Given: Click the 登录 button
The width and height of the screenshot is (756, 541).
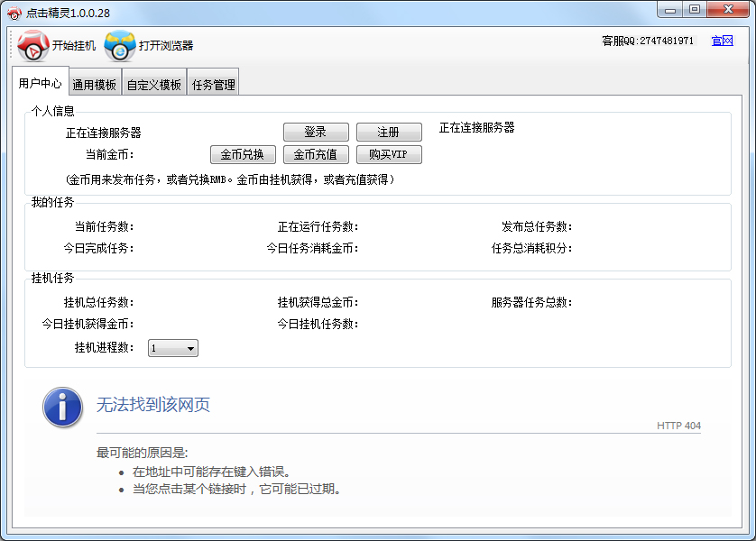Looking at the screenshot, I should 317,131.
